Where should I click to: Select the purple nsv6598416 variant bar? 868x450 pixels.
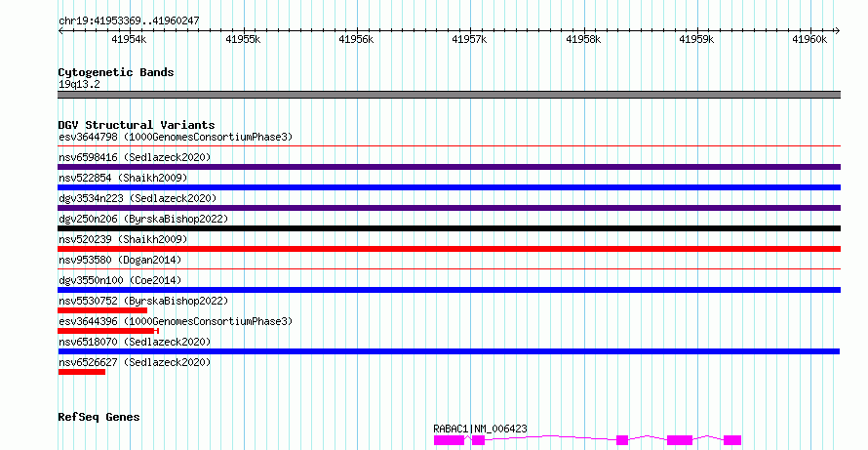pyautogui.click(x=449, y=167)
